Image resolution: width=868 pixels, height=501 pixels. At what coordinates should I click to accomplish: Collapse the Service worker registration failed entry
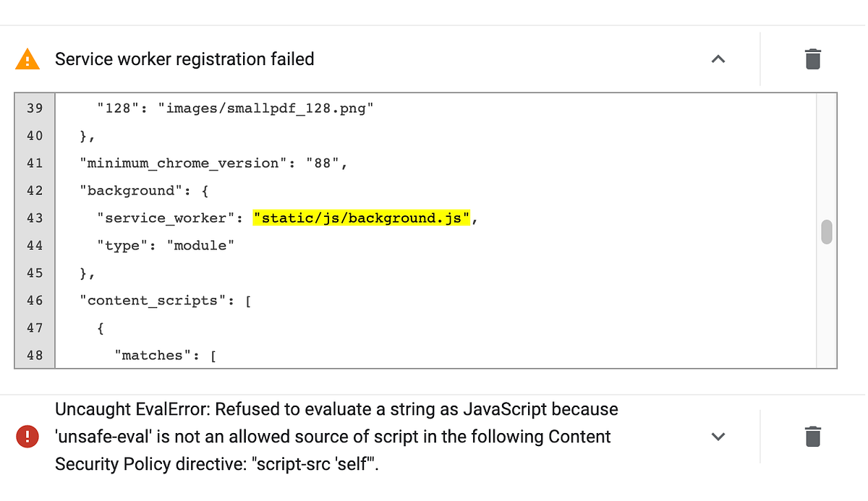[718, 59]
